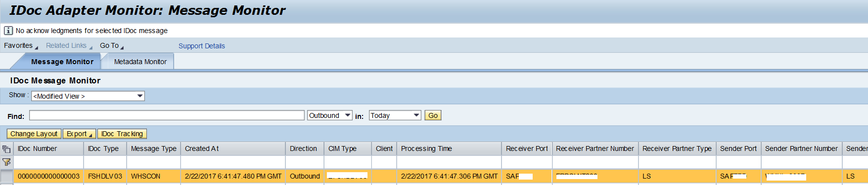
Task: Open the Go To menu
Action: (111, 45)
